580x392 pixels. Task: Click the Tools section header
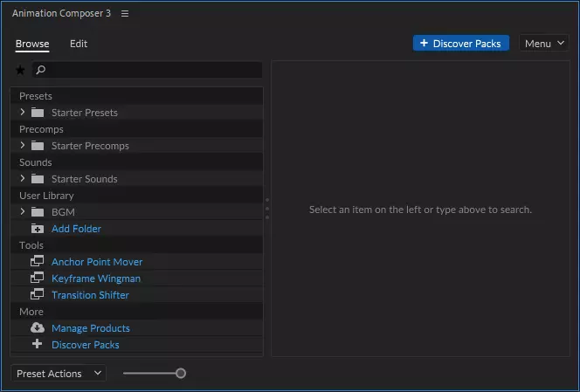[x=137, y=245]
